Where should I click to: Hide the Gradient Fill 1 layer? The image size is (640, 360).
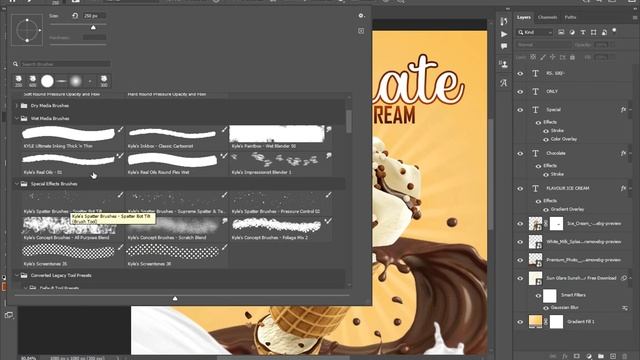[x=520, y=322]
